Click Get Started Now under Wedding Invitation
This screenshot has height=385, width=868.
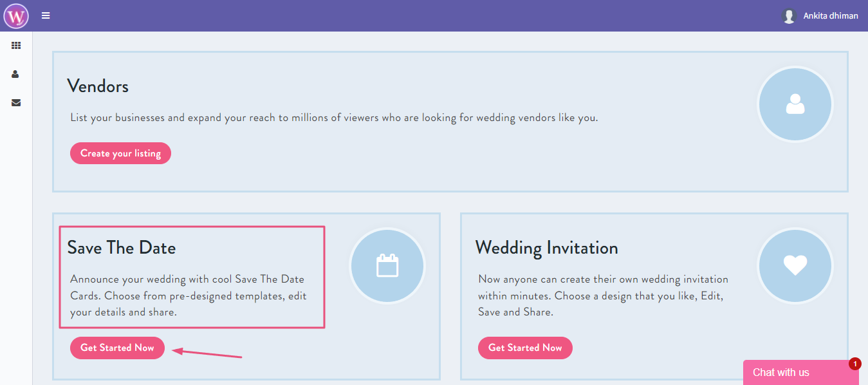(x=525, y=348)
